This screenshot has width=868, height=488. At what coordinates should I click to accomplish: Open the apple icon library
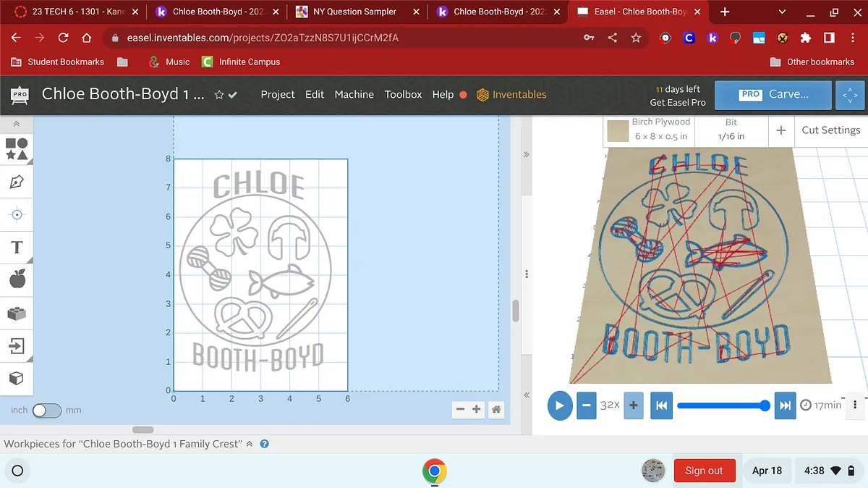[x=17, y=279]
